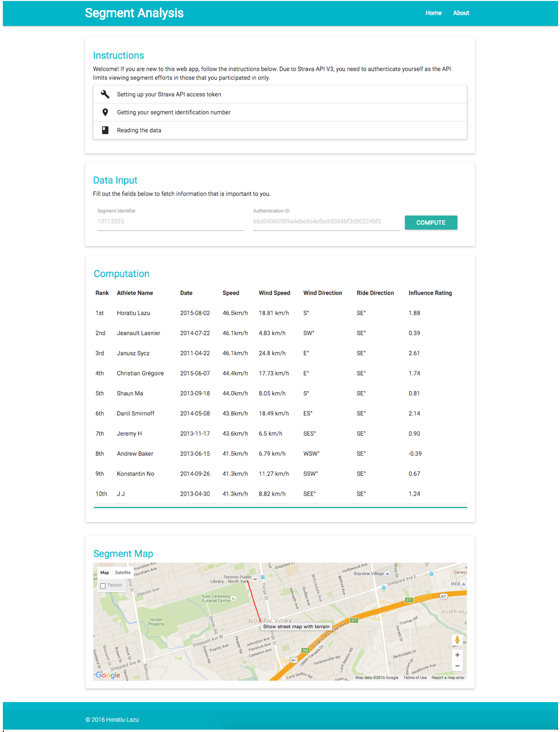Screen dimensions: 560x732
Task: Focus the Segment Identifier input field
Action: 171,222
